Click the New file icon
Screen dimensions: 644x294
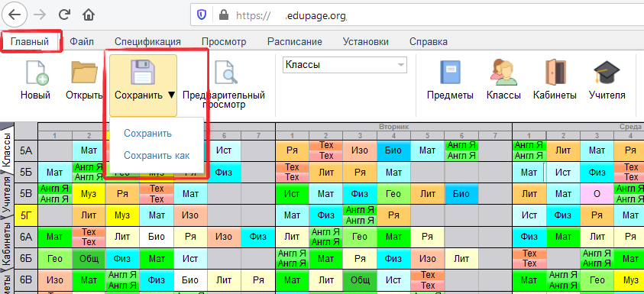tap(37, 73)
